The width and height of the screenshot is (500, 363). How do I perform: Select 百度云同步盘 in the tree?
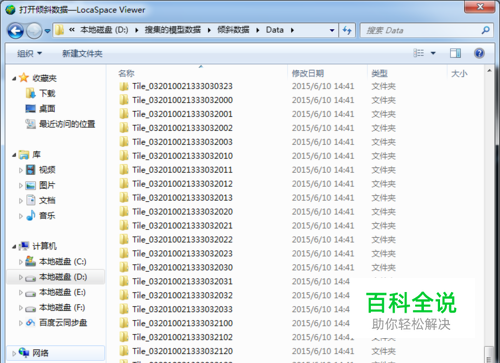coord(63,323)
